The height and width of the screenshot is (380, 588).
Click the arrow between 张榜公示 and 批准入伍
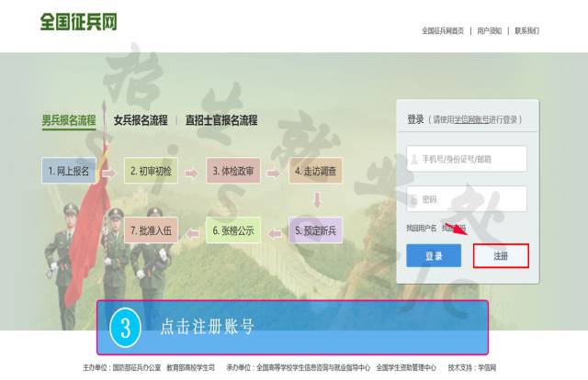[190, 229]
